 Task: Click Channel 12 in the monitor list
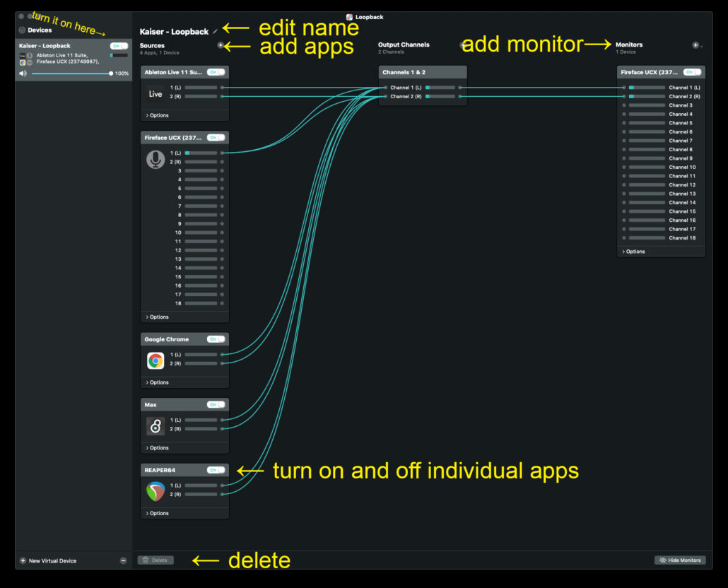click(682, 184)
